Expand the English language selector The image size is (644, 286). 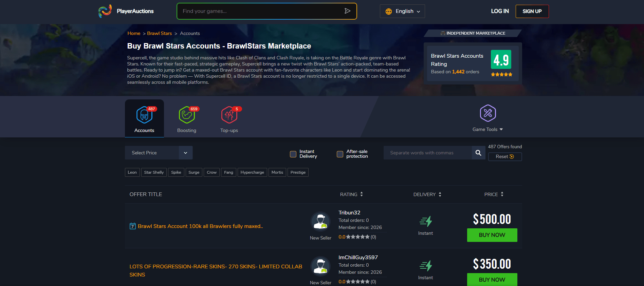[x=402, y=11]
